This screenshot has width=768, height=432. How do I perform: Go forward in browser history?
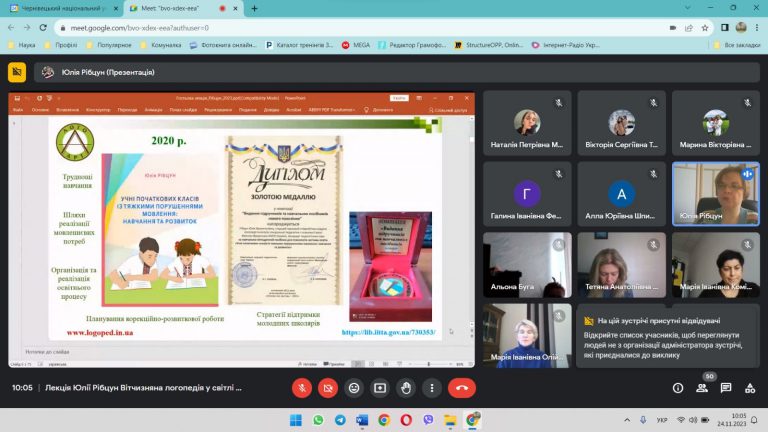[x=27, y=28]
